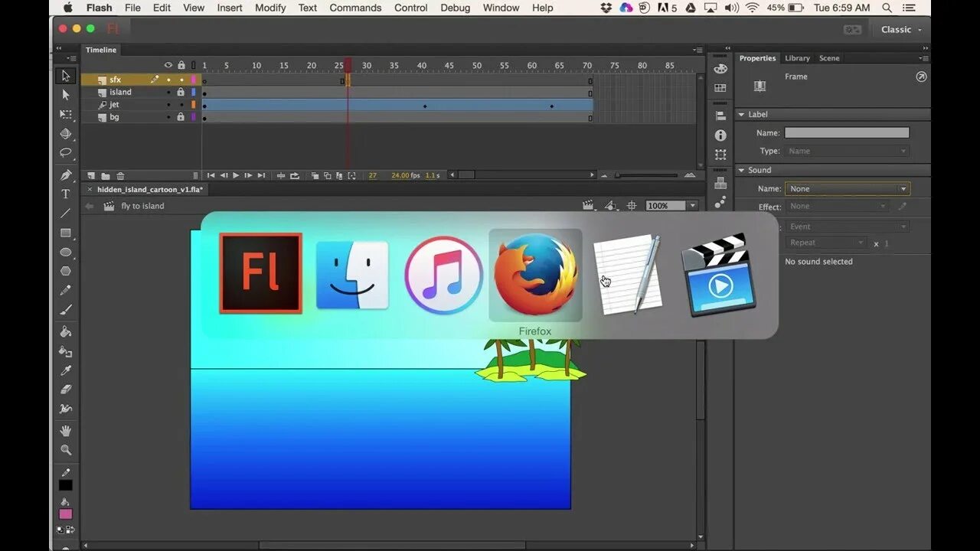Select the Oval tool

66,252
